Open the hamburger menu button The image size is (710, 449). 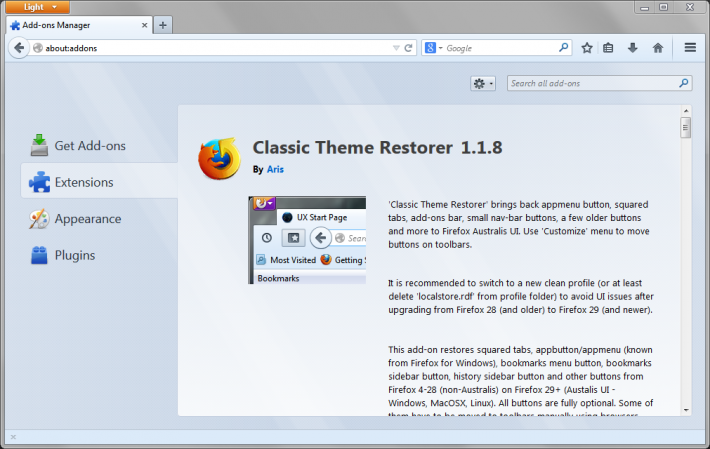690,48
